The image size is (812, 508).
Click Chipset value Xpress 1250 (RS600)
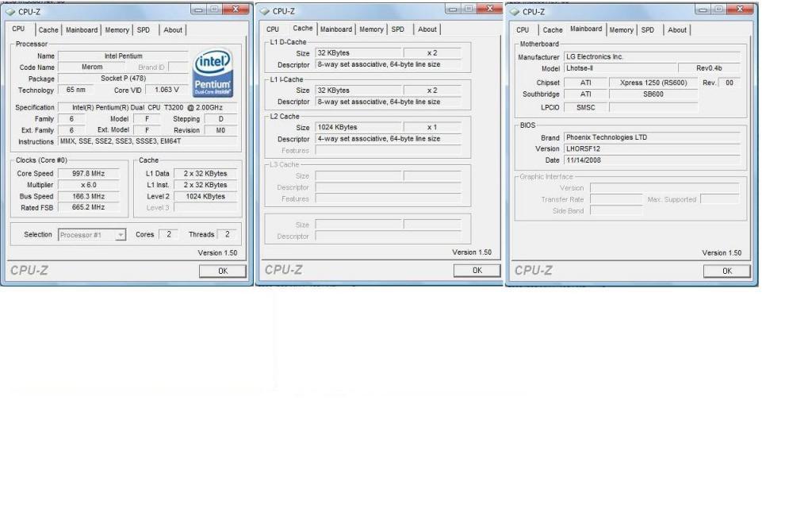[x=653, y=83]
